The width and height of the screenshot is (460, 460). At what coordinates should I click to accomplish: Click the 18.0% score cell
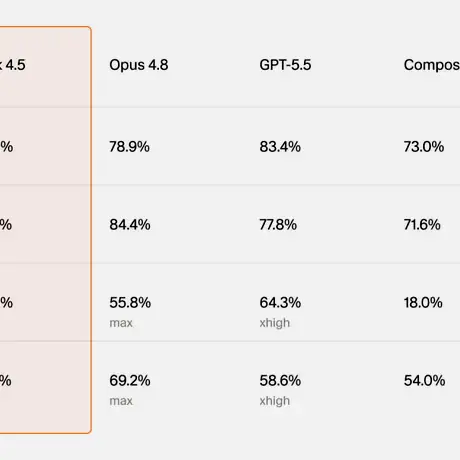(423, 303)
